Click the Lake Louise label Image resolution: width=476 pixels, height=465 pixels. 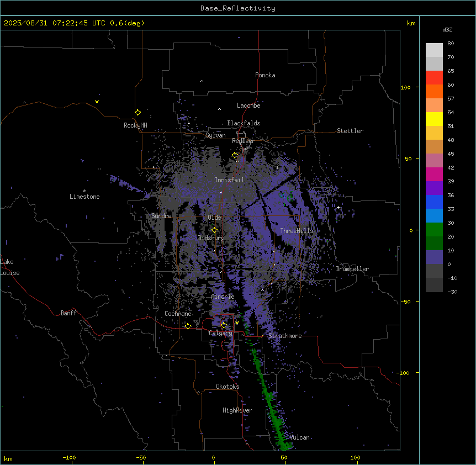(x=10, y=267)
